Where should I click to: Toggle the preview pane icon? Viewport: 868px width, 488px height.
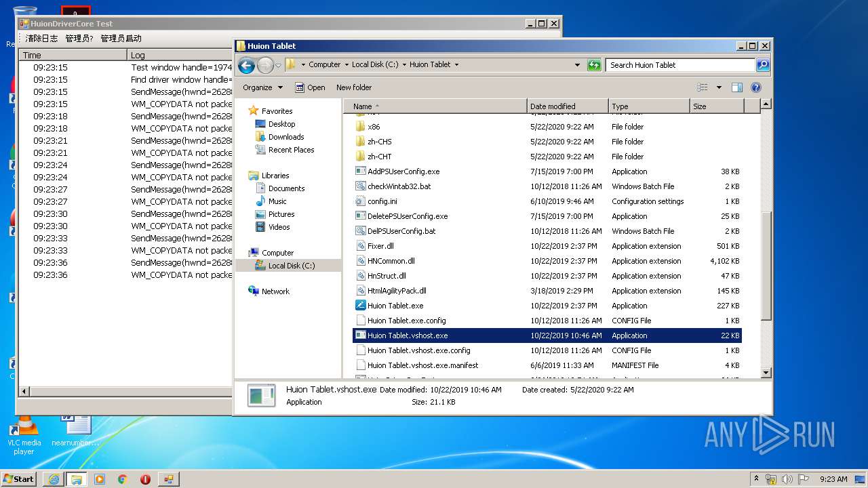click(737, 87)
